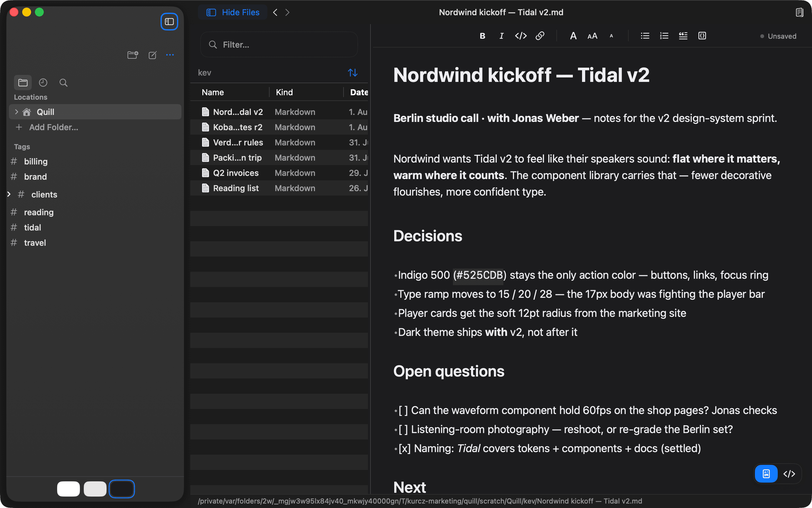
Task: Select the reading tag
Action: (39, 212)
